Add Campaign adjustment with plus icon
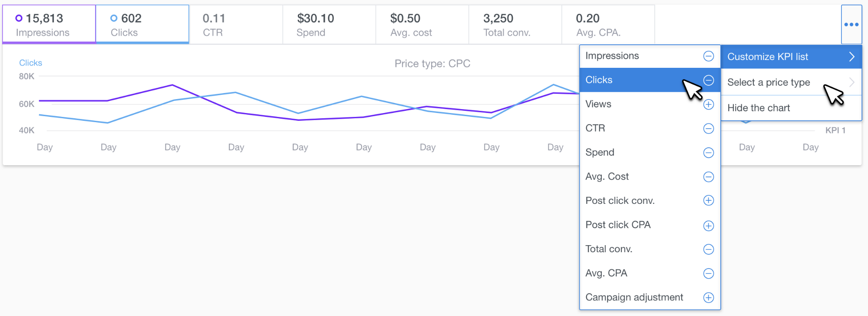Screen dimensions: 868x316 tap(708, 297)
